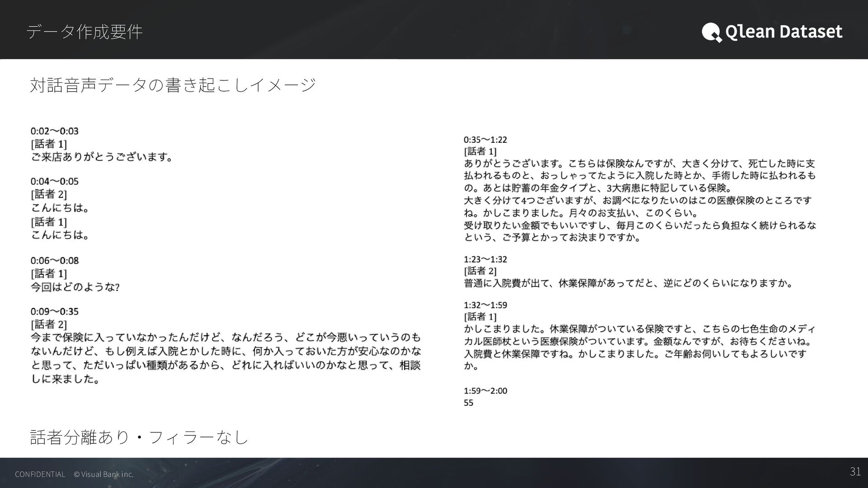Click the line 'ご来店ありがとうございます。'

pyautogui.click(x=102, y=157)
